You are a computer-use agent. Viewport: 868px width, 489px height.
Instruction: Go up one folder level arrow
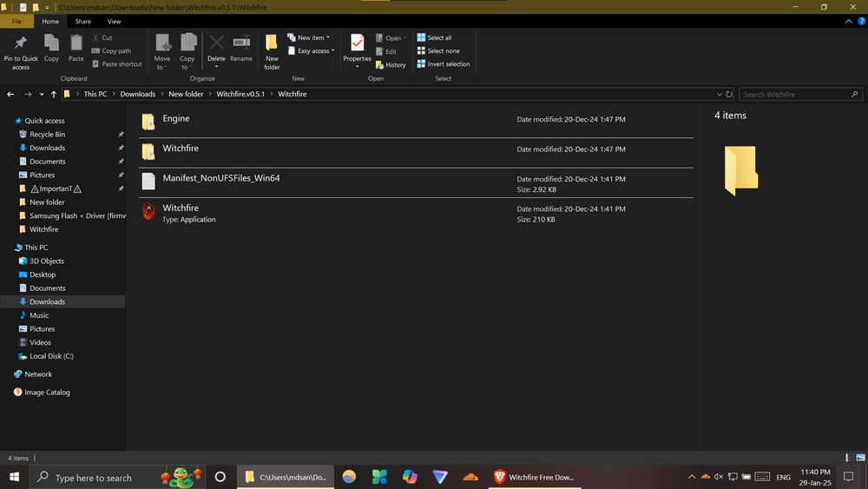(54, 94)
